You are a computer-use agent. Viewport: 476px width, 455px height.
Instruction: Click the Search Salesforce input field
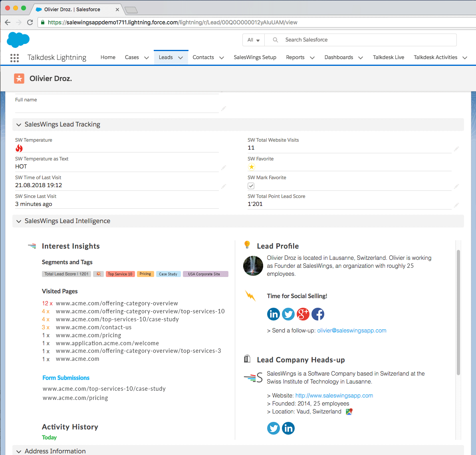pyautogui.click(x=361, y=40)
